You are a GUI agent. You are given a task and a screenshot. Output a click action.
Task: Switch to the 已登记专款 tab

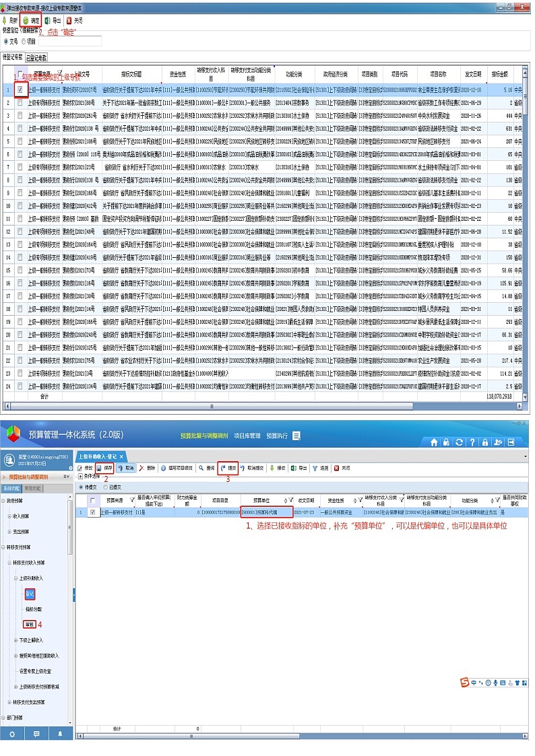click(36, 58)
